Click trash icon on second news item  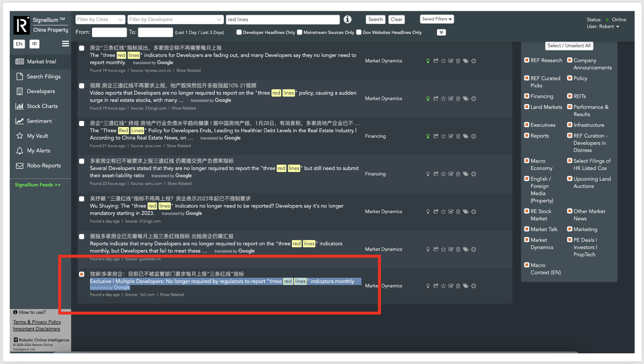pyautogui.click(x=458, y=99)
